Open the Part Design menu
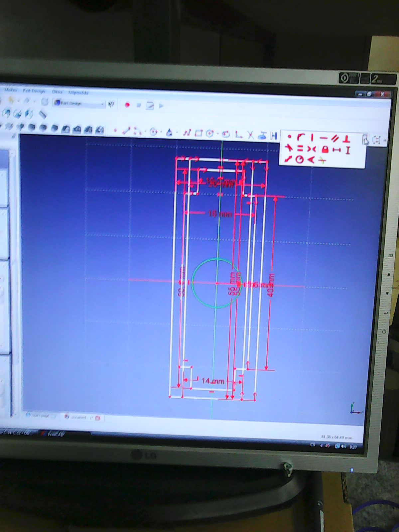 tap(34, 91)
